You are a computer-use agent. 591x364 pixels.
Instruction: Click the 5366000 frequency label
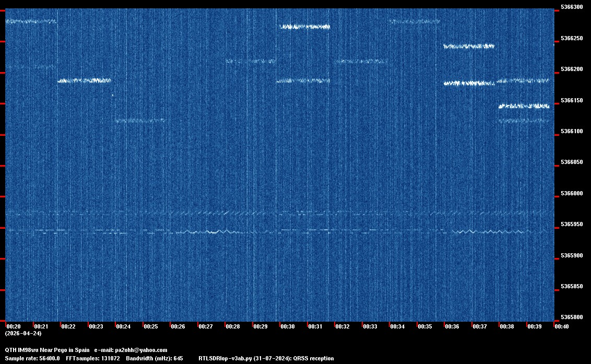(x=571, y=194)
